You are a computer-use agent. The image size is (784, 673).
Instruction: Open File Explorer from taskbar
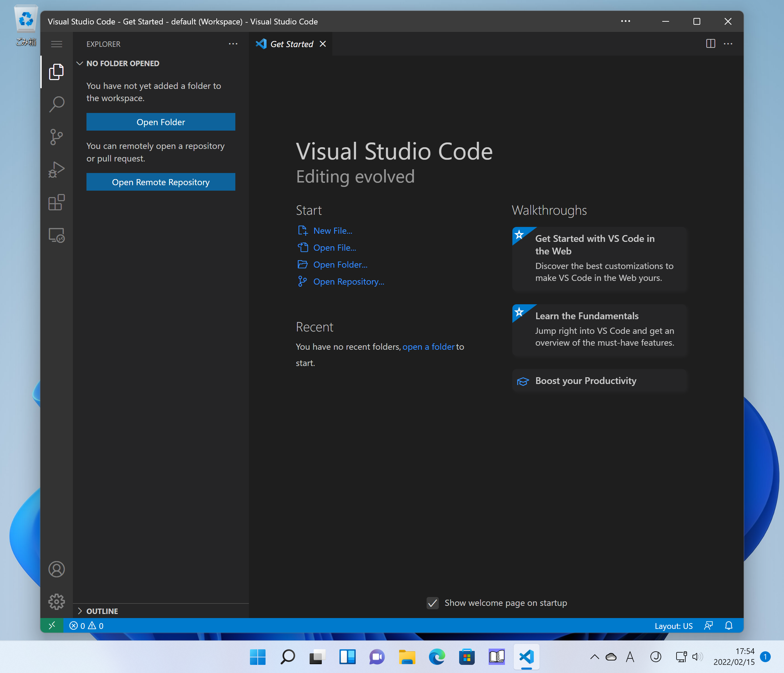point(407,657)
